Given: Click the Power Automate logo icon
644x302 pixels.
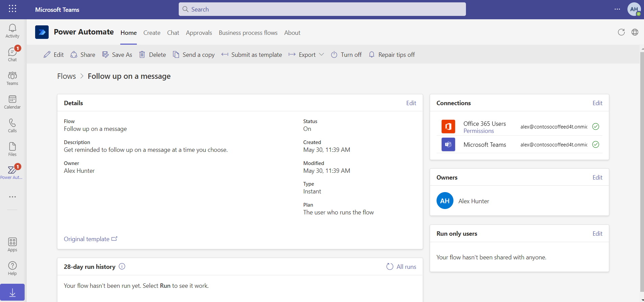Looking at the screenshot, I should (x=42, y=32).
